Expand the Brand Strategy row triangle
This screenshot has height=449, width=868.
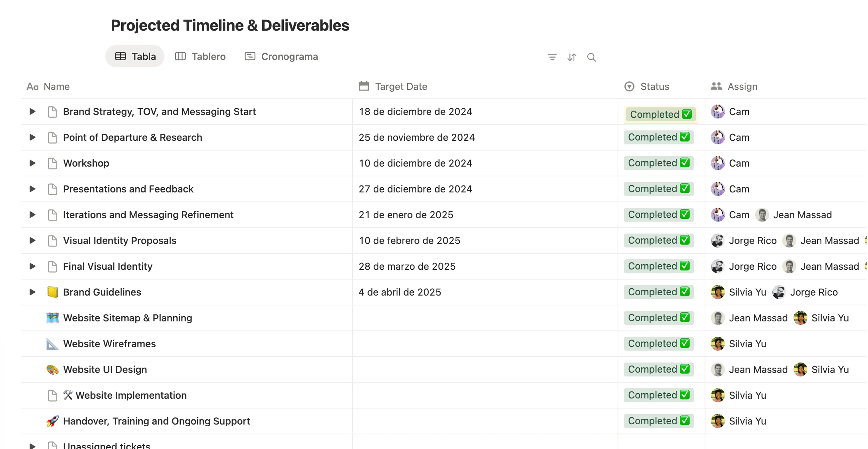tap(32, 112)
